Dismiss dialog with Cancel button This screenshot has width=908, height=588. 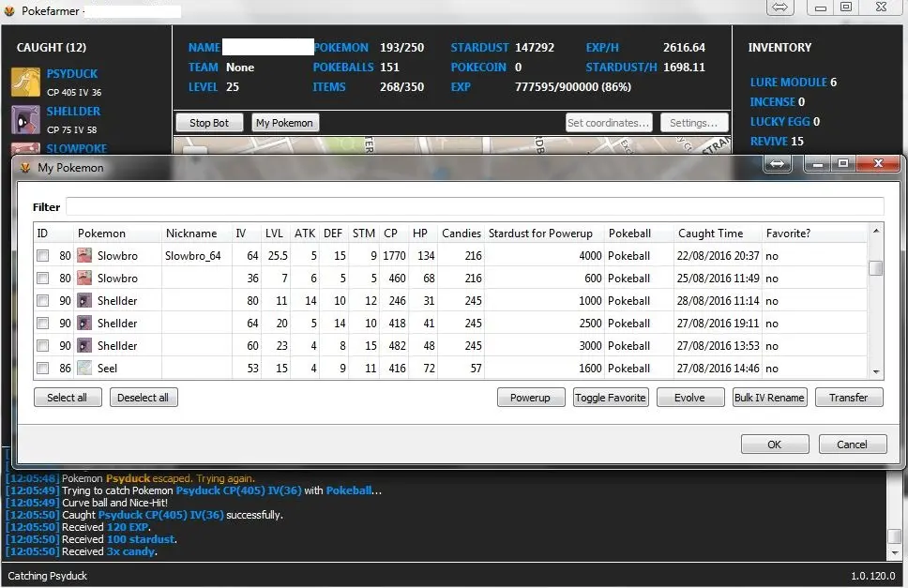tap(852, 445)
